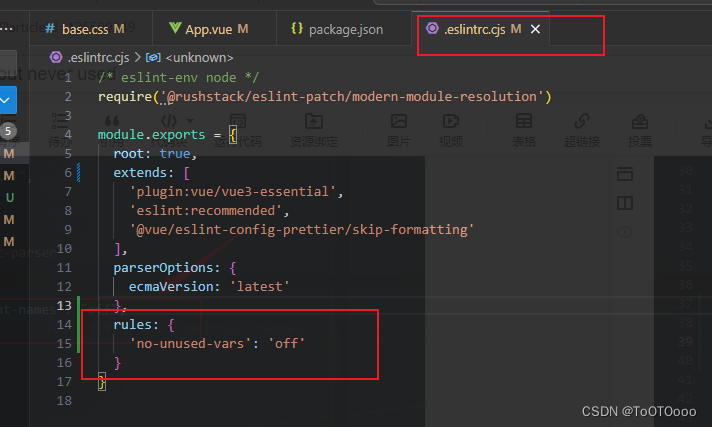
Task: Click the 'extends' key
Action: [140, 173]
